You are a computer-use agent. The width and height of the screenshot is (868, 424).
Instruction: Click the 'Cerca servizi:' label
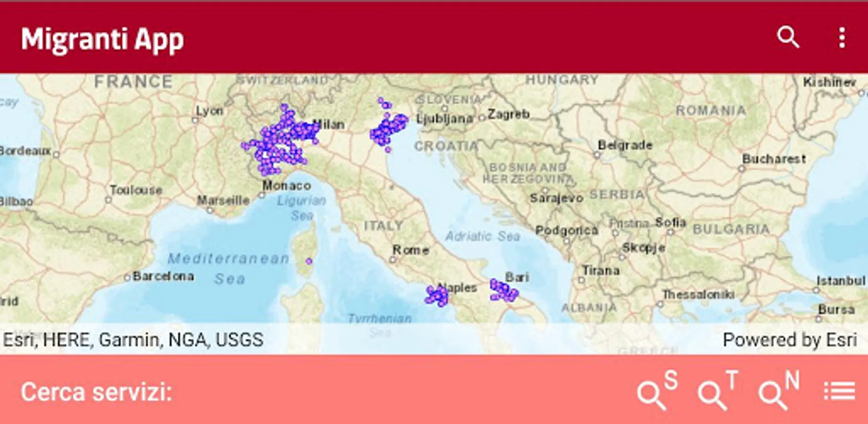(x=97, y=392)
